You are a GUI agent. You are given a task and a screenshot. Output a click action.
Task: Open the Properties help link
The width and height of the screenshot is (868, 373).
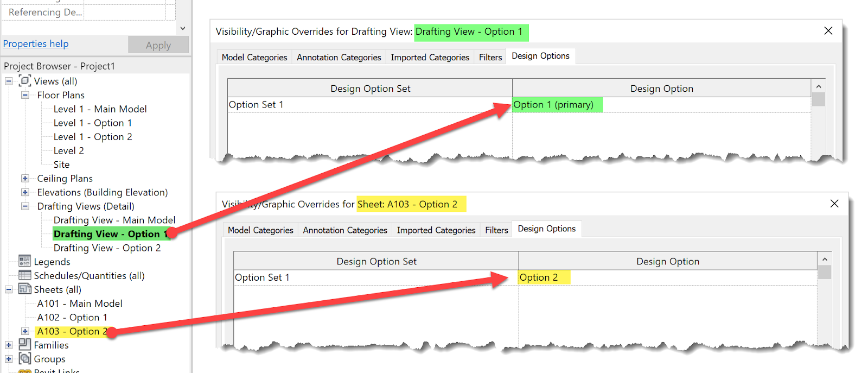tap(36, 43)
